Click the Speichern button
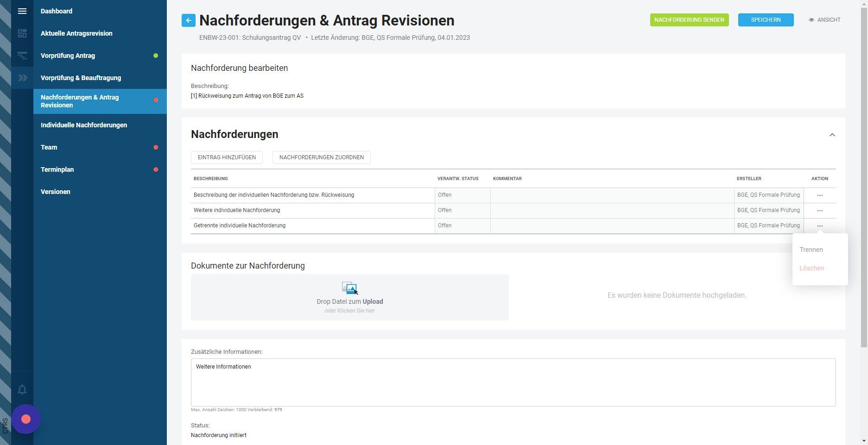The height and width of the screenshot is (445, 868). tap(766, 20)
